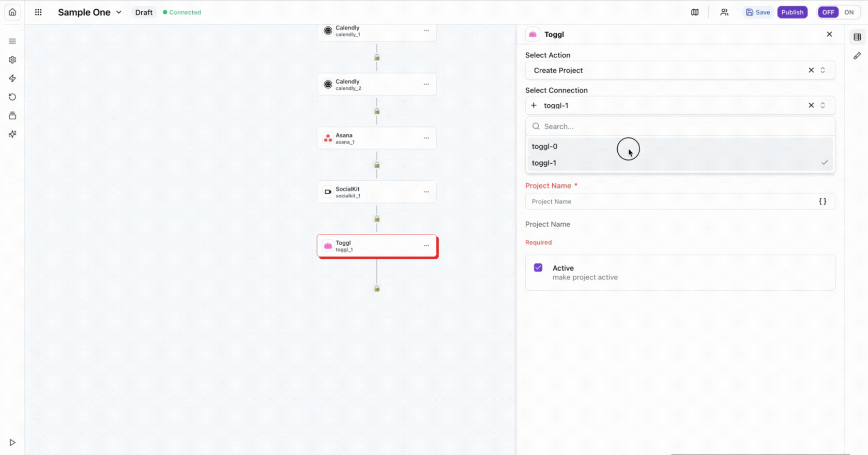Open the history icon in sidebar

click(12, 97)
